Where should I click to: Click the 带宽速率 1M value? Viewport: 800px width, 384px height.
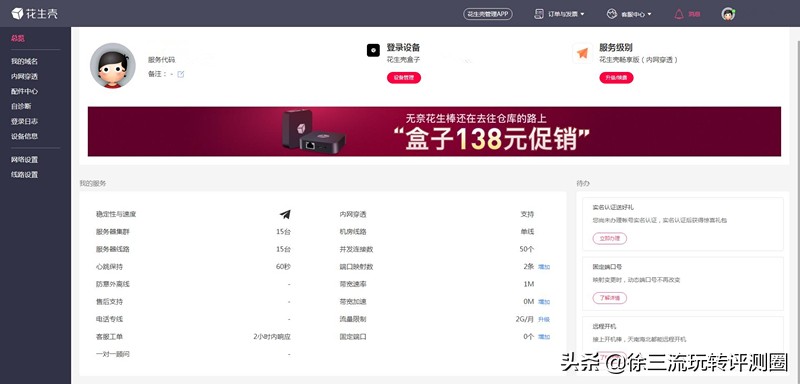click(x=529, y=284)
